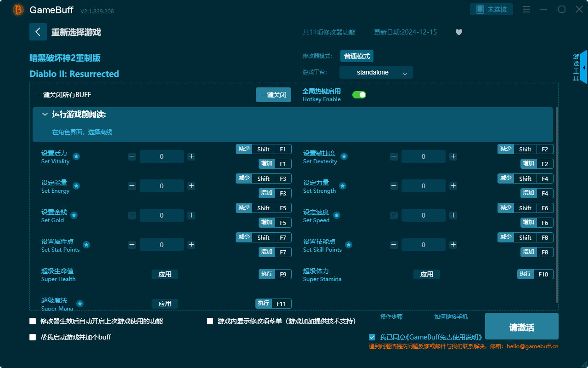
Task: Decrease Set Energy with minus button
Action: [x=132, y=186]
